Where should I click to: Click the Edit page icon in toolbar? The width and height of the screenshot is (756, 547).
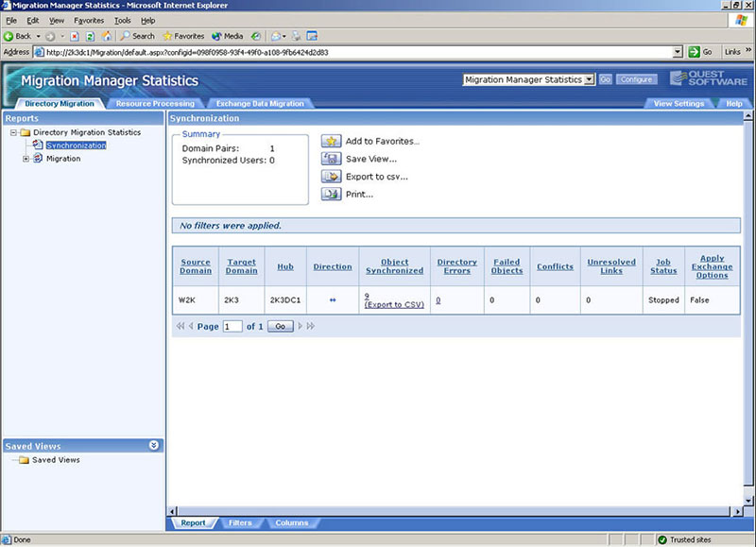click(x=312, y=36)
